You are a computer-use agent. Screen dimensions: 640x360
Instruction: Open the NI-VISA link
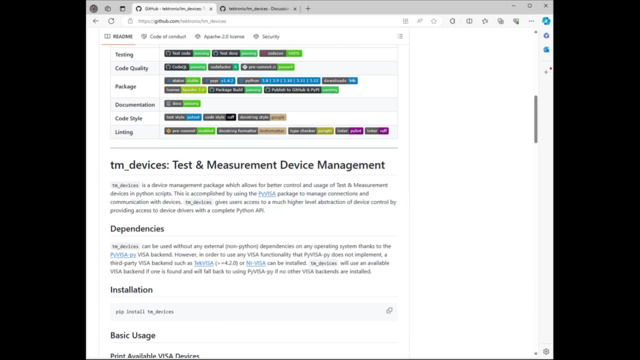[x=256, y=263]
